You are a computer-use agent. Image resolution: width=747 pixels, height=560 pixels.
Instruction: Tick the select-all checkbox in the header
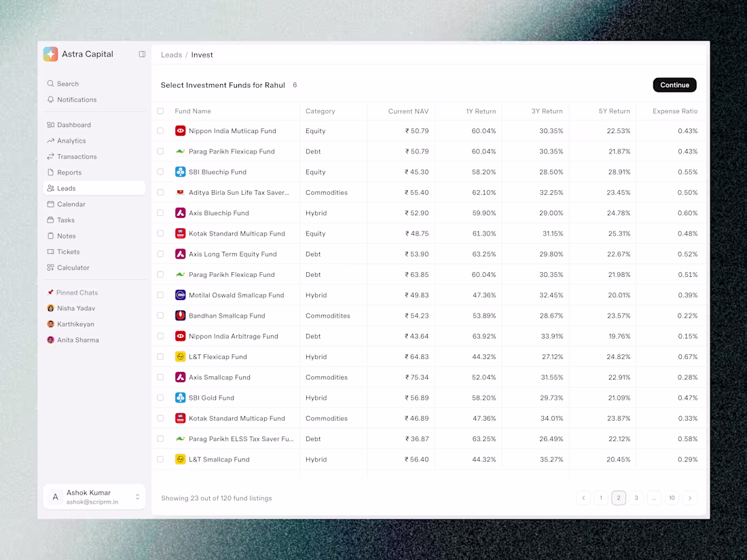(x=160, y=111)
